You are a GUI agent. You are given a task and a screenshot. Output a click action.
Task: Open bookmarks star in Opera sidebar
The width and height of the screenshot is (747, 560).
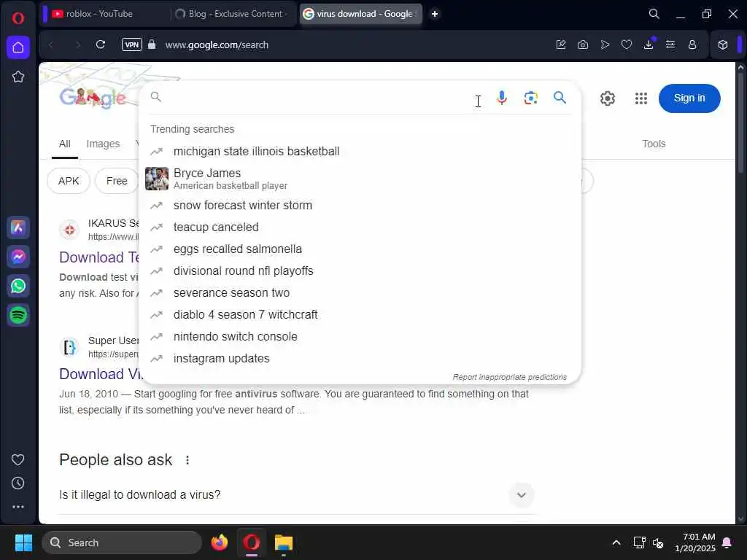point(18,77)
